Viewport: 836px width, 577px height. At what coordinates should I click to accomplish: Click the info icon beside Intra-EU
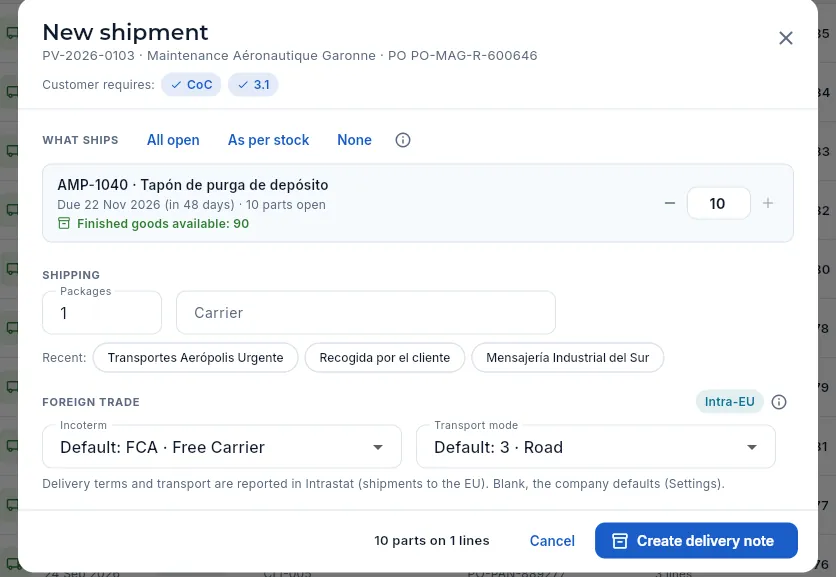click(779, 402)
